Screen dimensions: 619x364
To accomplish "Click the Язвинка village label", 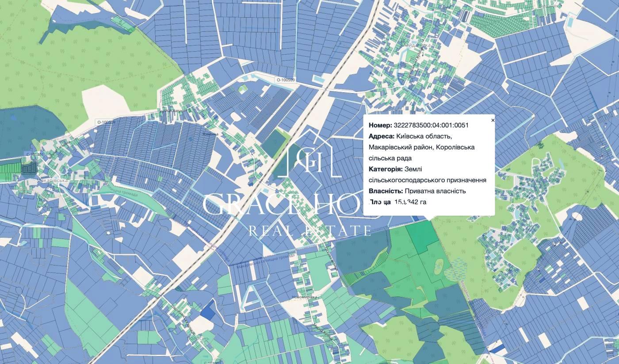I will click(210, 134).
